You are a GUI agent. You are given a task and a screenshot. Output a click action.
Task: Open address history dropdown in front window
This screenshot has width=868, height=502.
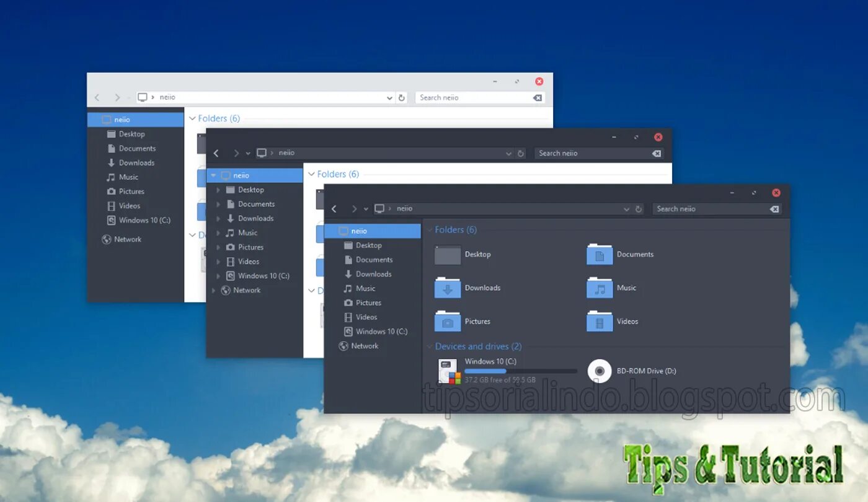626,209
